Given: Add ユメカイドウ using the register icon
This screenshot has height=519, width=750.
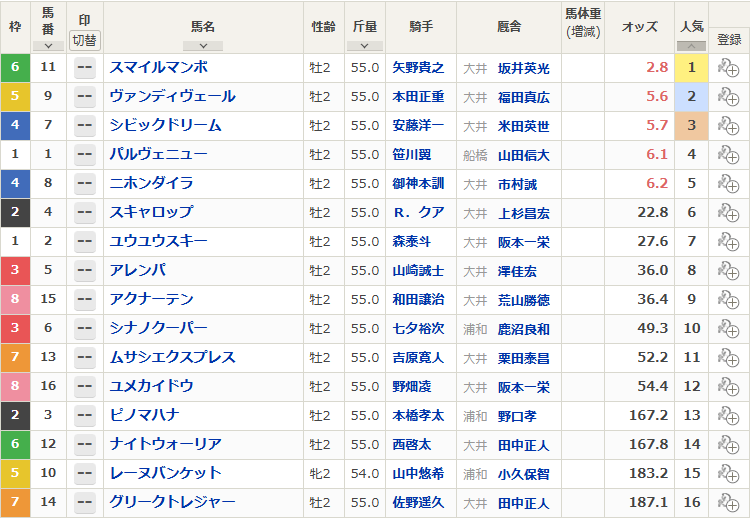Looking at the screenshot, I should [x=728, y=386].
